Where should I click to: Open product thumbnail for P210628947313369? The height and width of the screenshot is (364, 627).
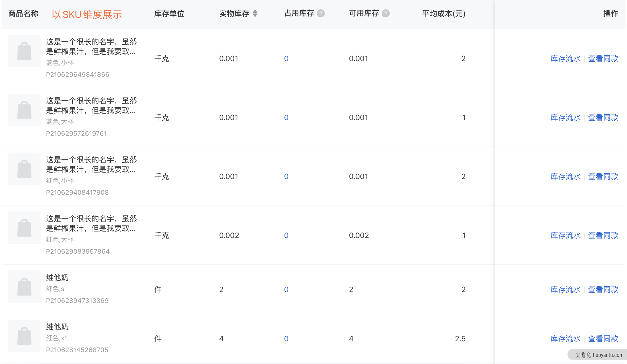pos(24,287)
